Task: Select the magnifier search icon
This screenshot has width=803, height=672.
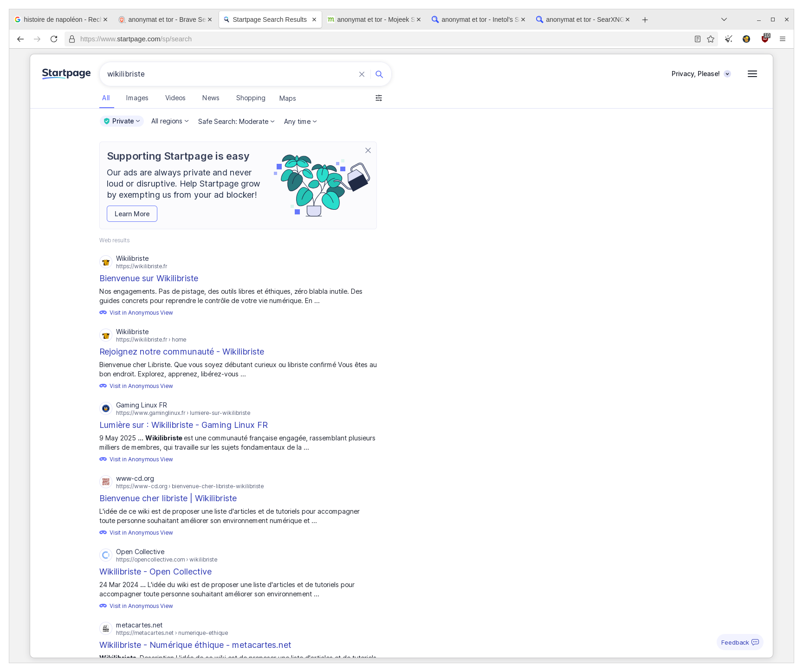Action: (x=379, y=74)
